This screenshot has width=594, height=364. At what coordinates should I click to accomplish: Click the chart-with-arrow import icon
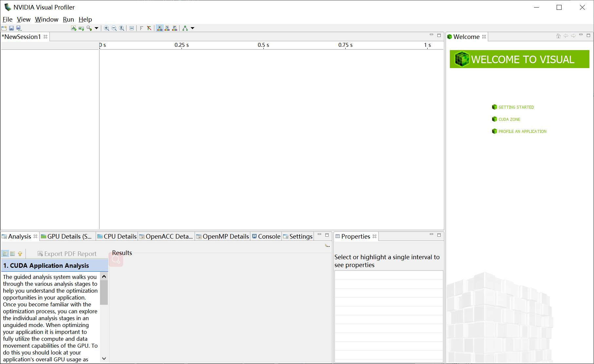pyautogui.click(x=74, y=28)
